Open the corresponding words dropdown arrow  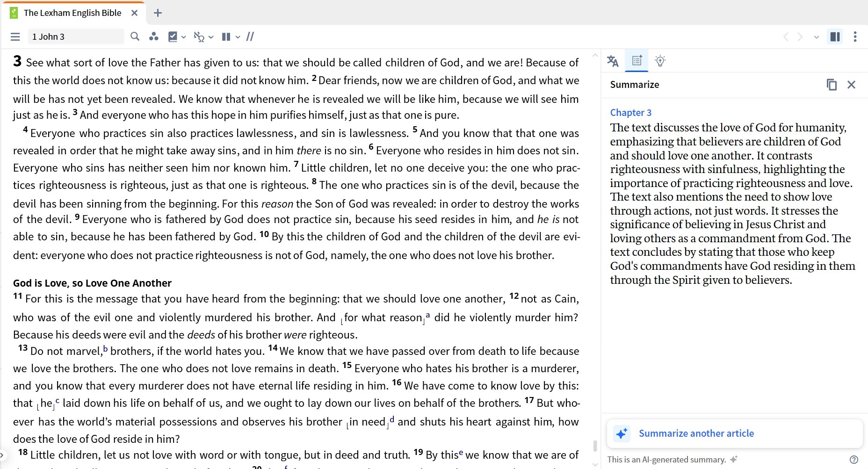point(211,36)
